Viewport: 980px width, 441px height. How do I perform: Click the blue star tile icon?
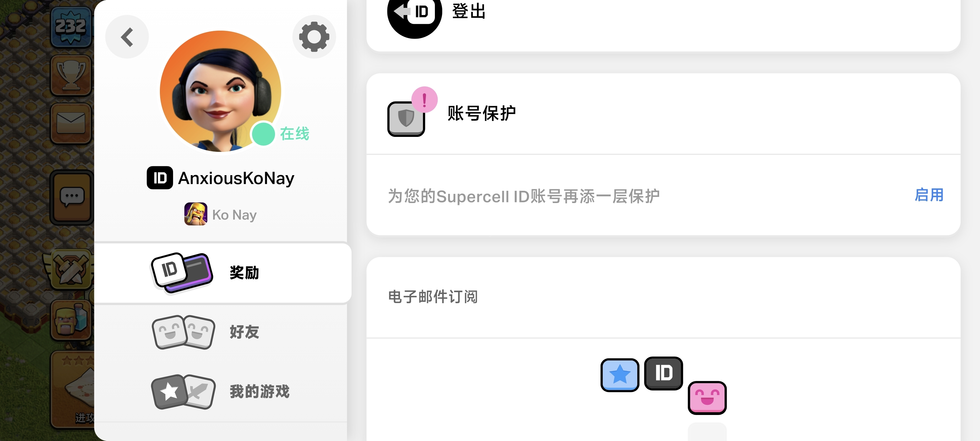tap(620, 375)
